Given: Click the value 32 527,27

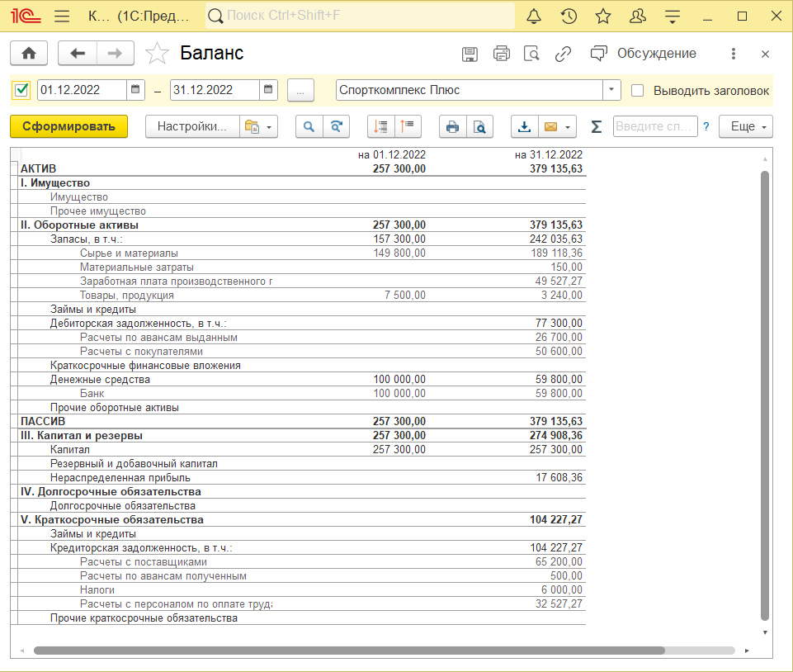Looking at the screenshot, I should (x=559, y=604).
